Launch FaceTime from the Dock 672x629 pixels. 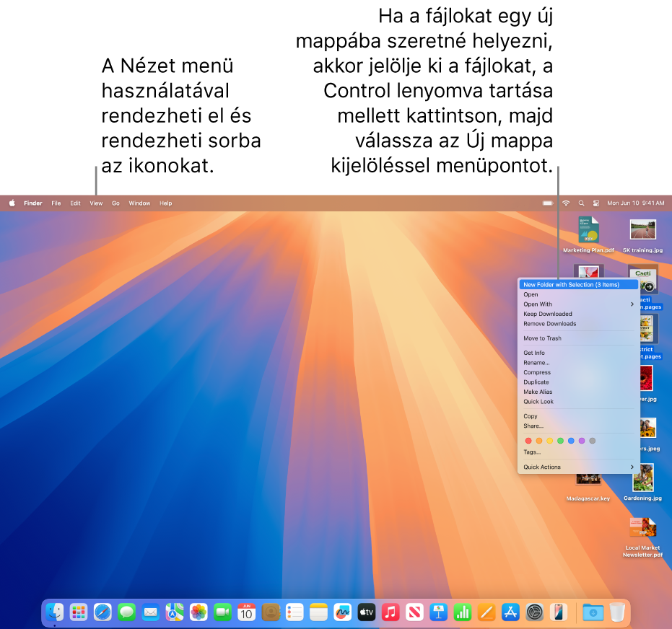222,612
